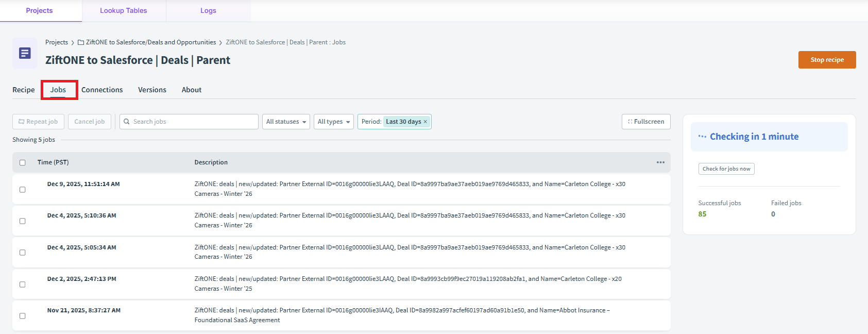Click the Carleton College x20 Cameras description
This screenshot has width=868, height=334.
pos(408,283)
